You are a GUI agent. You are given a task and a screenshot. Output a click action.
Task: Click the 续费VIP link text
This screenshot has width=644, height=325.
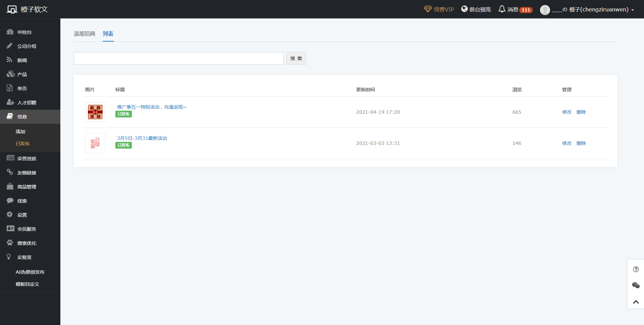coord(444,9)
